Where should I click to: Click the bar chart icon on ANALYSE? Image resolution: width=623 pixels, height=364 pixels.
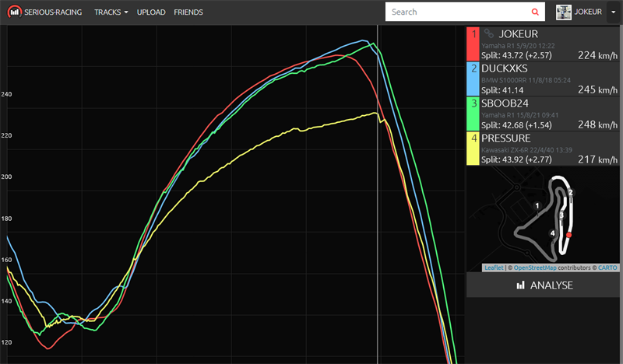(520, 285)
